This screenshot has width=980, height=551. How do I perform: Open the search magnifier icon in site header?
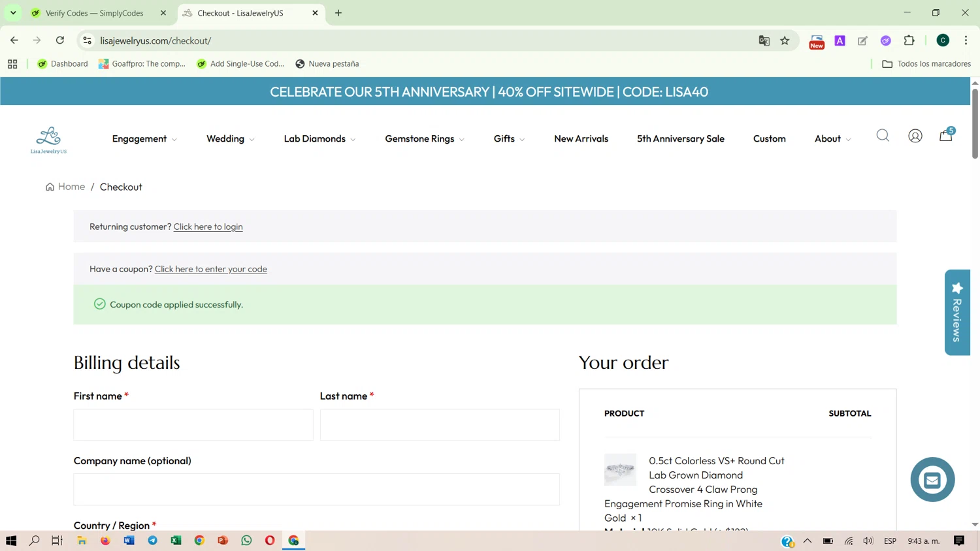point(883,136)
